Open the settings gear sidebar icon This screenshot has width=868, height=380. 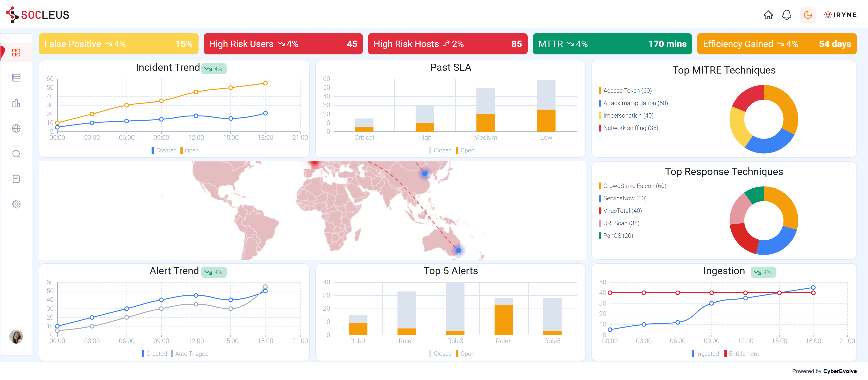(x=16, y=204)
